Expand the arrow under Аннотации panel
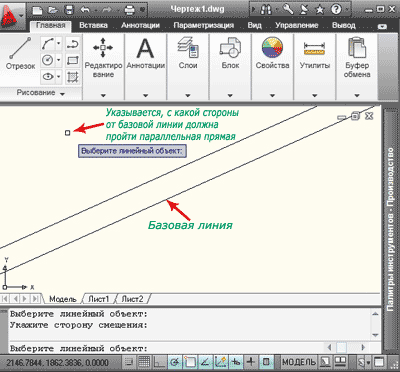 pos(146,95)
